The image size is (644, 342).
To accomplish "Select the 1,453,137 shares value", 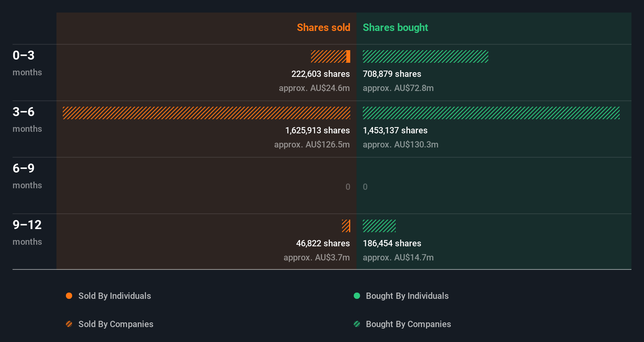I will [x=395, y=130].
